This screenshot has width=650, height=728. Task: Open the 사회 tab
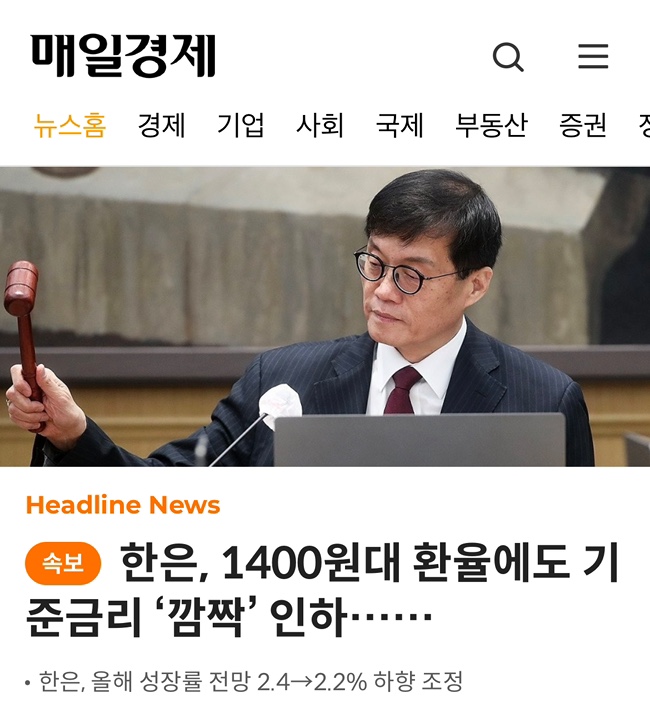coord(320,125)
